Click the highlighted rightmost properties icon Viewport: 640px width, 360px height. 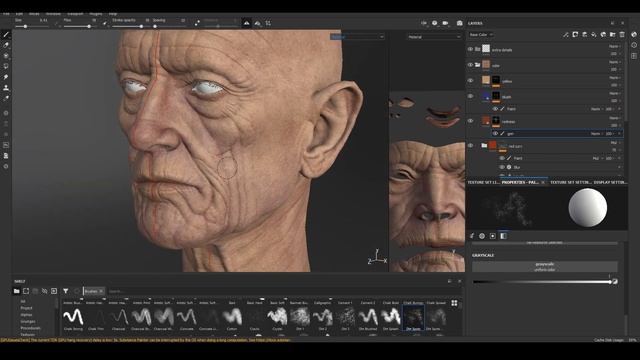point(503,236)
